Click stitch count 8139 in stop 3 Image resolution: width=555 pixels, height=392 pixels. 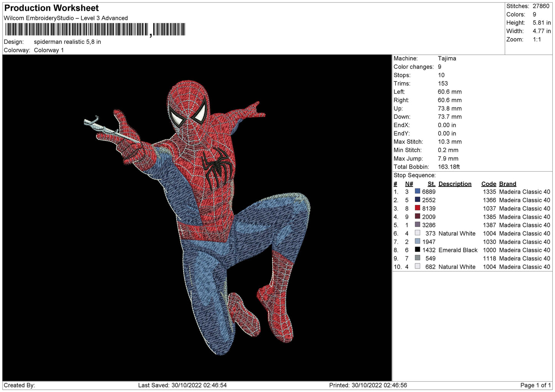429,208
